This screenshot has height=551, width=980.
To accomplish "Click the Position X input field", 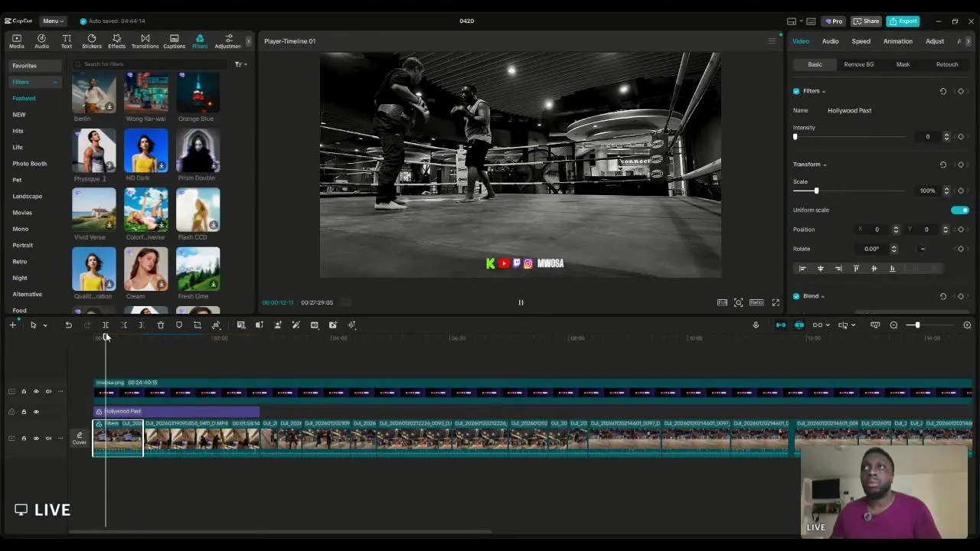I will point(877,230).
